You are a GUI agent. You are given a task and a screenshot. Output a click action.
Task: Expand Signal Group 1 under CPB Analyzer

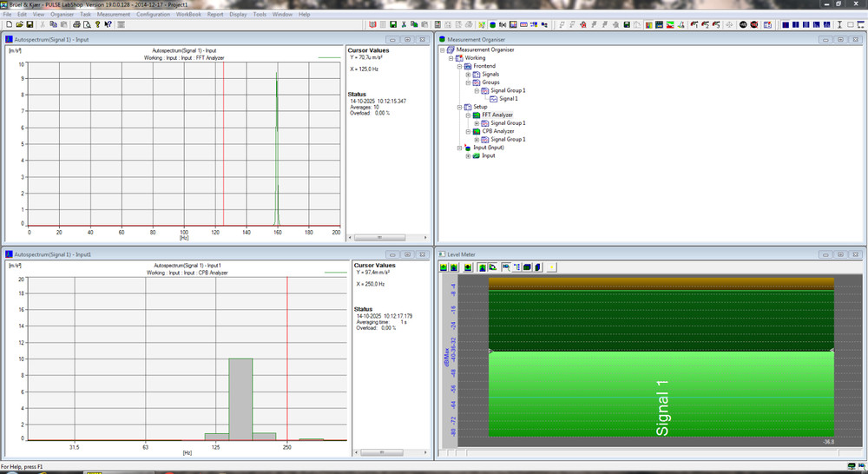477,140
